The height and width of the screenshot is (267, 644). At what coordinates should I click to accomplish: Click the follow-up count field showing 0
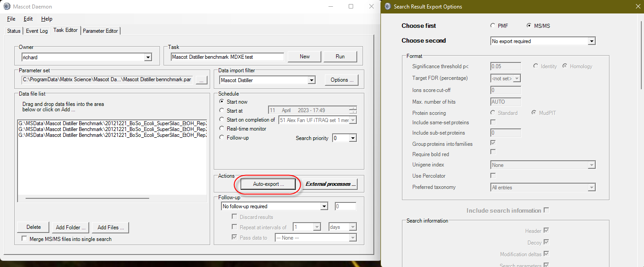pos(346,206)
